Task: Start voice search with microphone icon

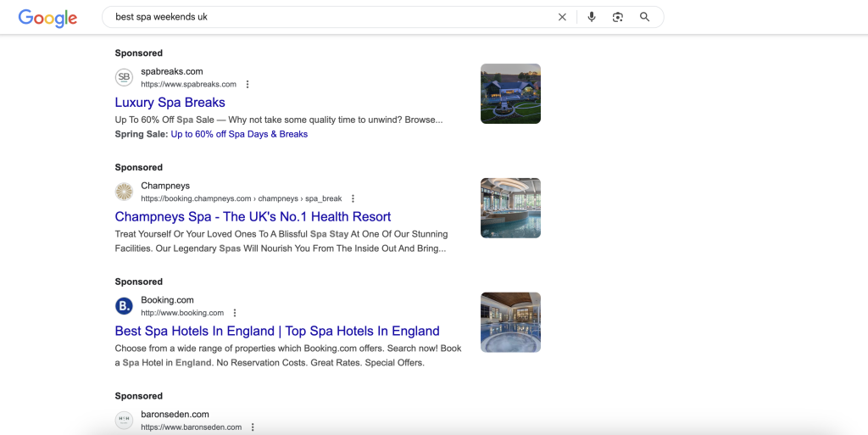Action: tap(591, 17)
